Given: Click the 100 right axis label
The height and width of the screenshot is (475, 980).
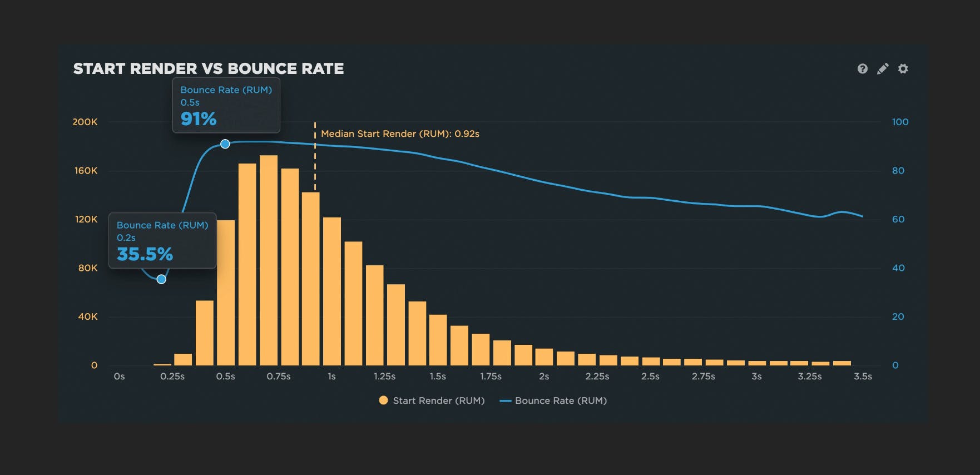Looking at the screenshot, I should [x=900, y=122].
